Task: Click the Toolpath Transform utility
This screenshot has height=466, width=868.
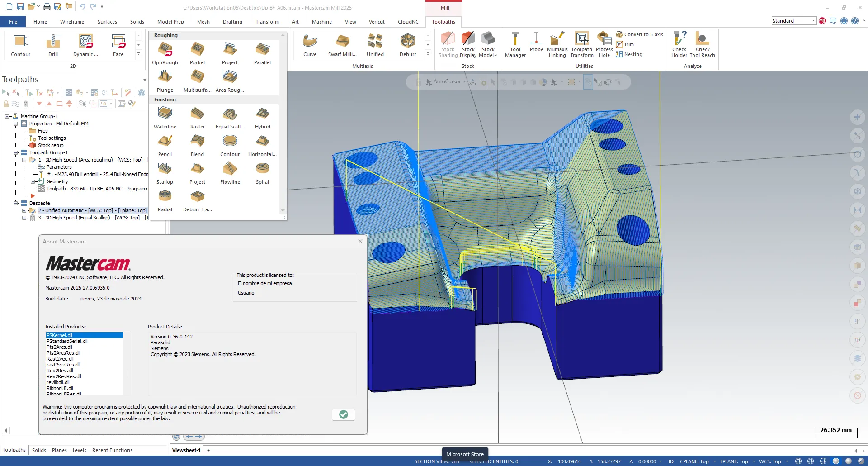Action: [582, 44]
